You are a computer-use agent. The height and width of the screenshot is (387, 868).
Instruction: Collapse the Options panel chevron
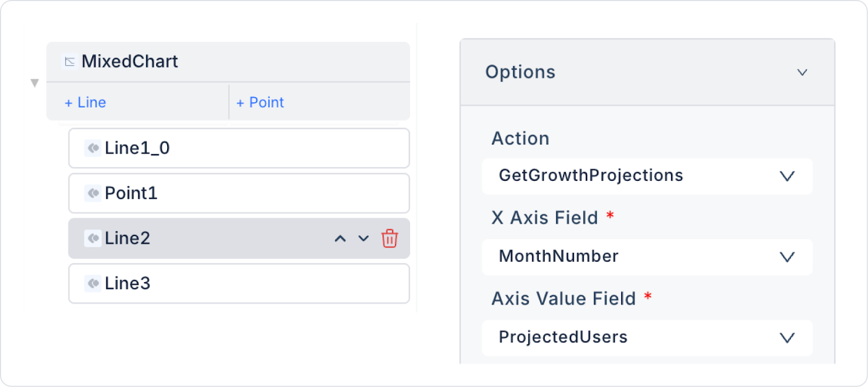802,72
